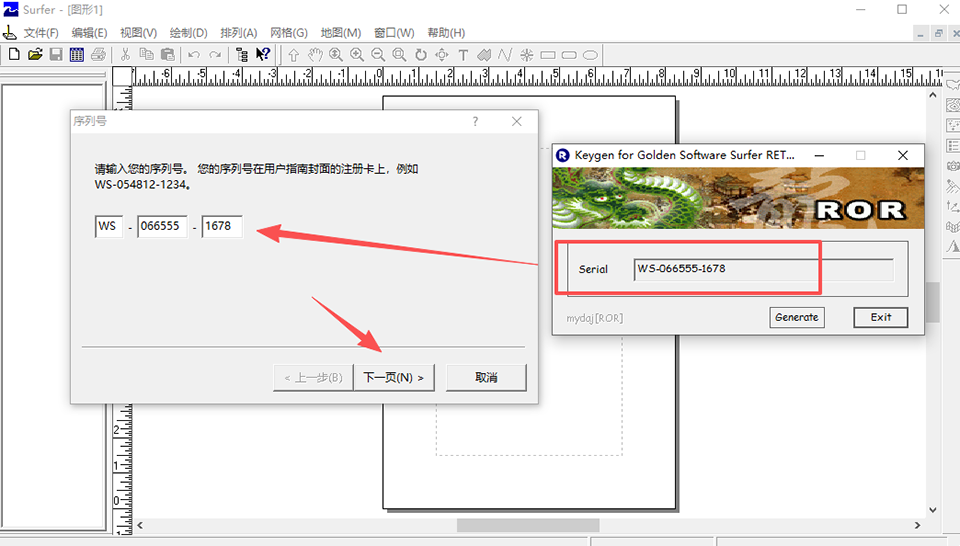The image size is (960, 546).
Task: Click the horizontal scrollbar thumb
Action: [528, 525]
